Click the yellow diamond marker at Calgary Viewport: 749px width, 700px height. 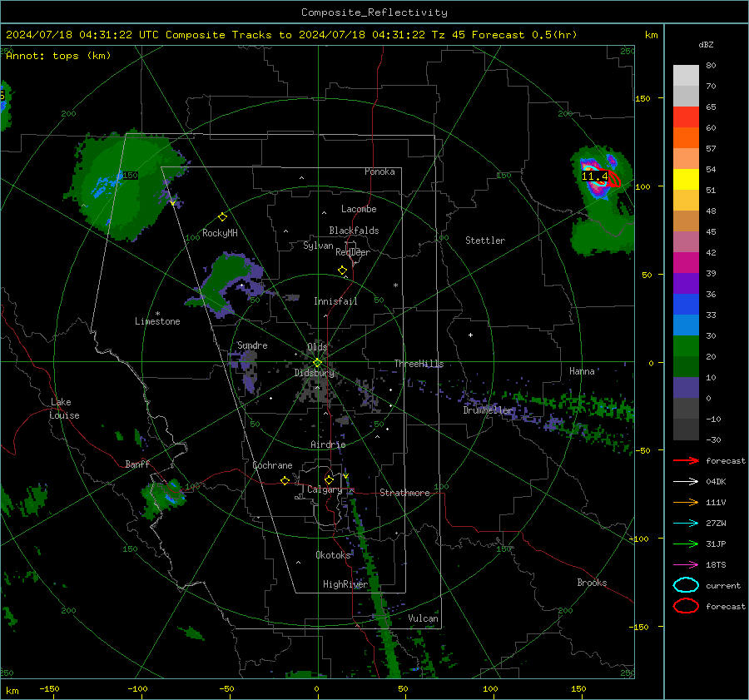pyautogui.click(x=329, y=479)
